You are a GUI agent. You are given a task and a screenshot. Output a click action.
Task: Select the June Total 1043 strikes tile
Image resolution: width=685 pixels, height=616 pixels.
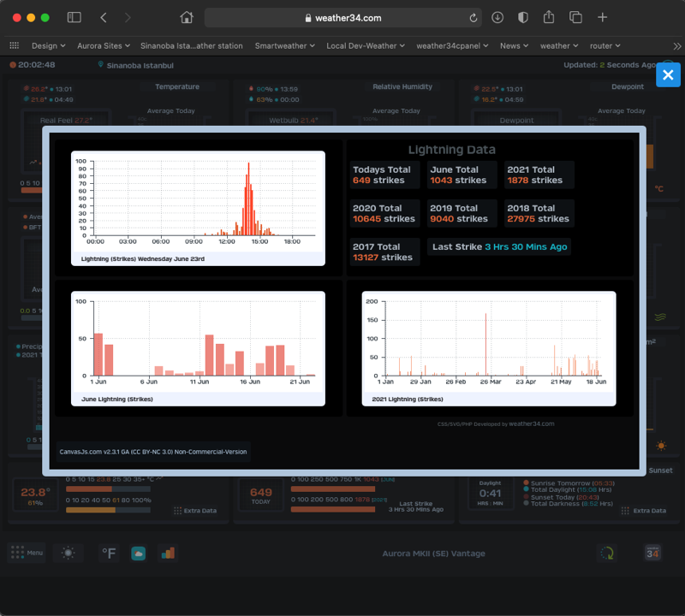click(x=462, y=175)
